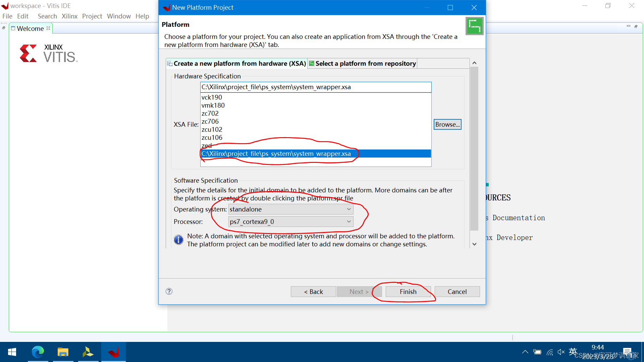Viewport: 644px width, 362px height.
Task: Select vck190 in the platform list
Action: pyautogui.click(x=316, y=97)
